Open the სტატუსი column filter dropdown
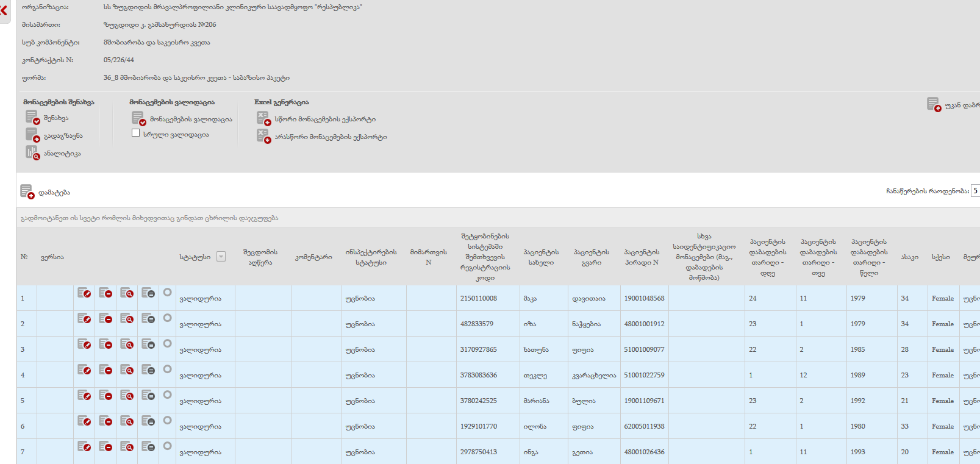Screen dimensions: 980x464 [221, 257]
